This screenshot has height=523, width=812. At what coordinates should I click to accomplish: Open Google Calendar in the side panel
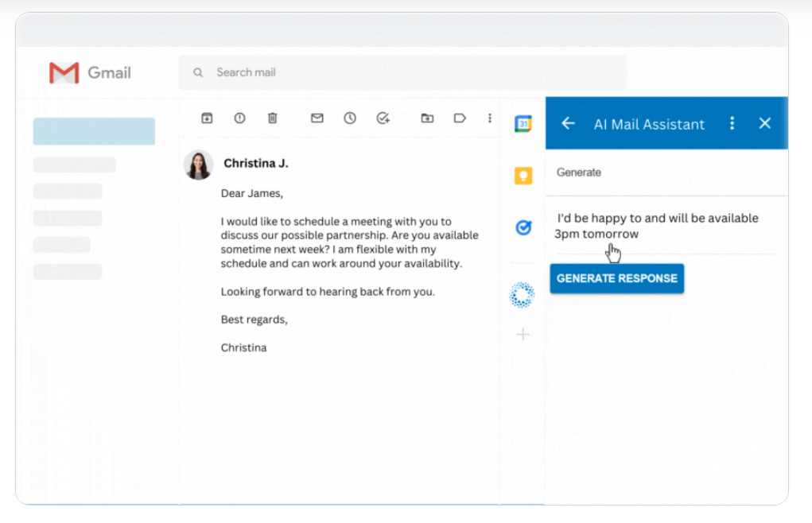(523, 123)
